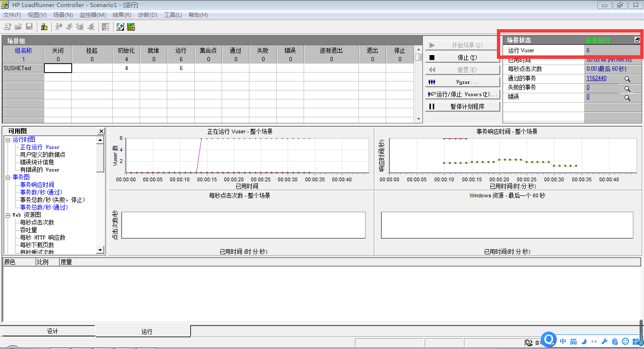Click the Analyze Results toolbar icon

pos(106,27)
